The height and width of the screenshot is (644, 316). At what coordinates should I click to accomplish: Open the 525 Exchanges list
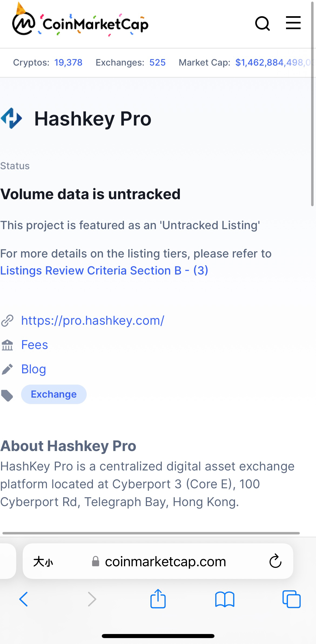157,63
